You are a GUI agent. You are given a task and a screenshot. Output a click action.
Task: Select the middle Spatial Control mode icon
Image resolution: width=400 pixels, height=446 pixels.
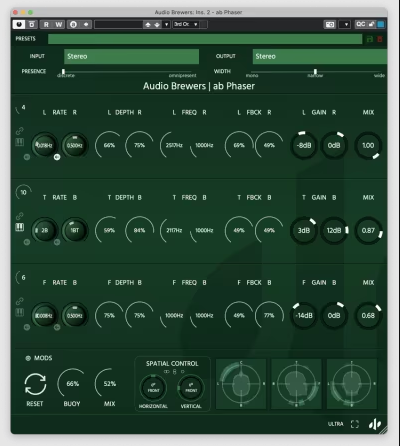pyautogui.click(x=175, y=372)
